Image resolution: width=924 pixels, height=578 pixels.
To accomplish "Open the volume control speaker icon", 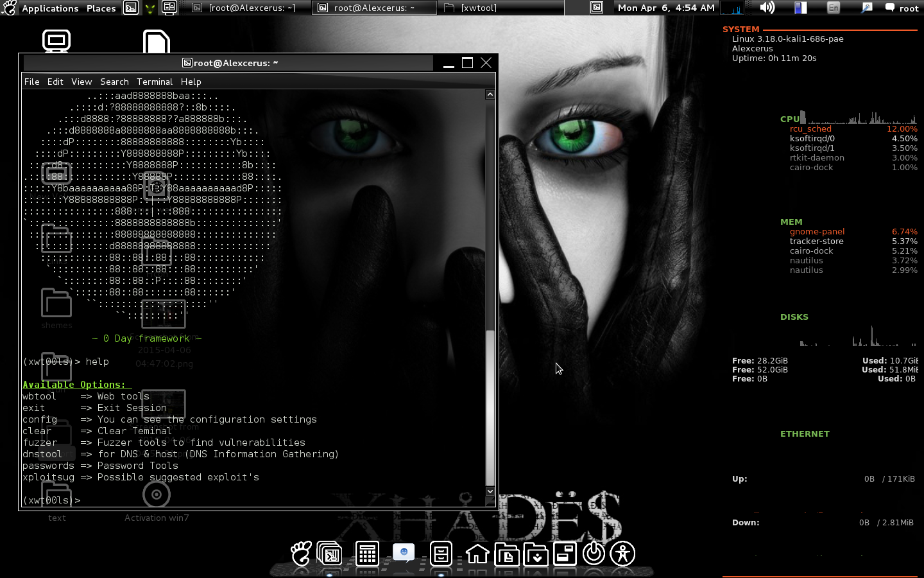I will point(767,8).
